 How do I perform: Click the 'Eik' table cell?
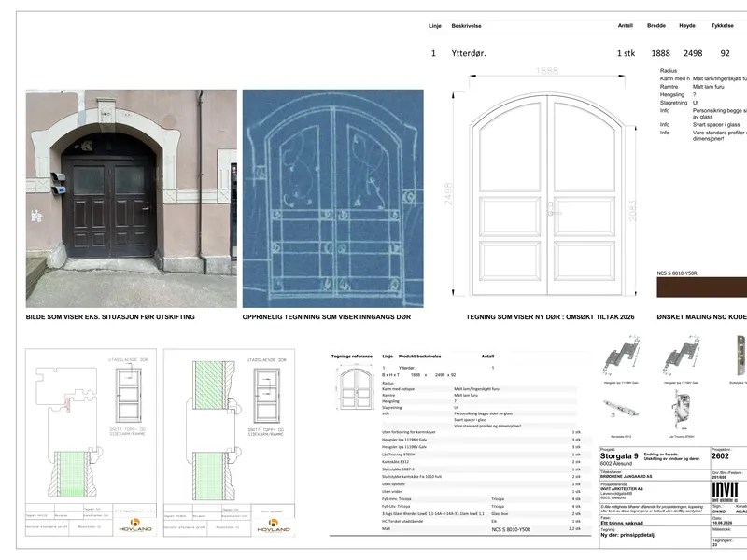[494, 522]
